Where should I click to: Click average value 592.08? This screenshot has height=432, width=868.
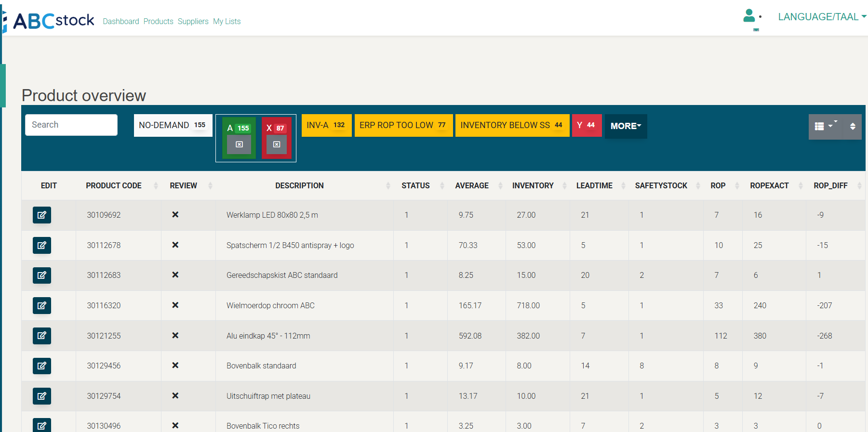pos(470,336)
